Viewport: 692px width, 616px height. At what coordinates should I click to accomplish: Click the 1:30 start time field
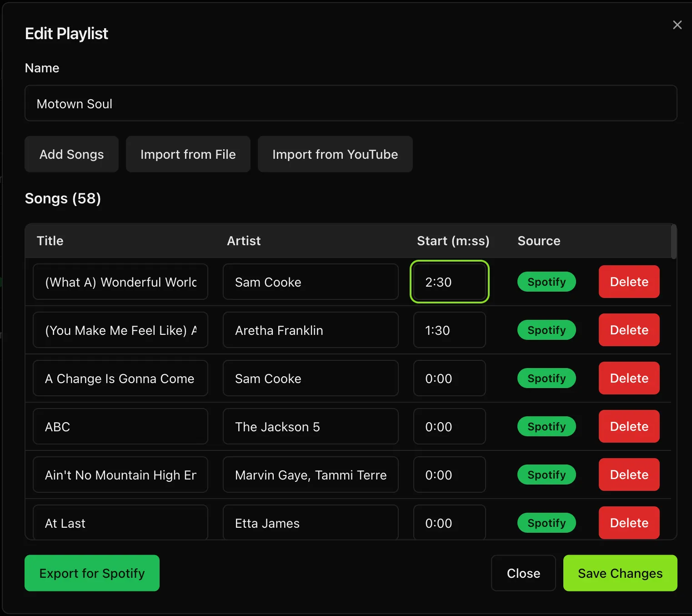click(449, 330)
